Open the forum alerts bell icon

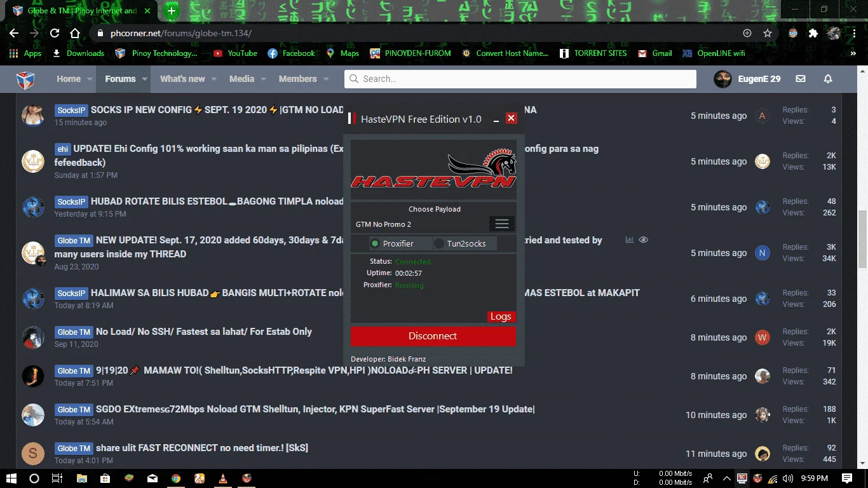[828, 79]
